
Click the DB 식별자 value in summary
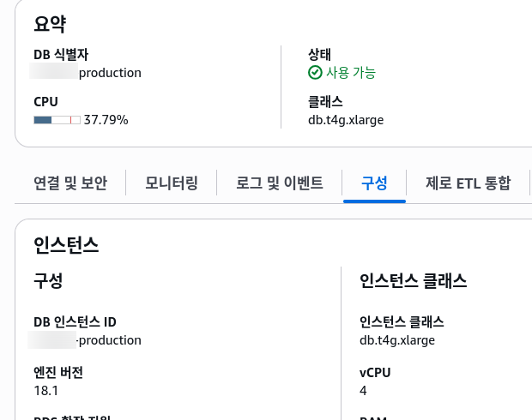[88, 73]
